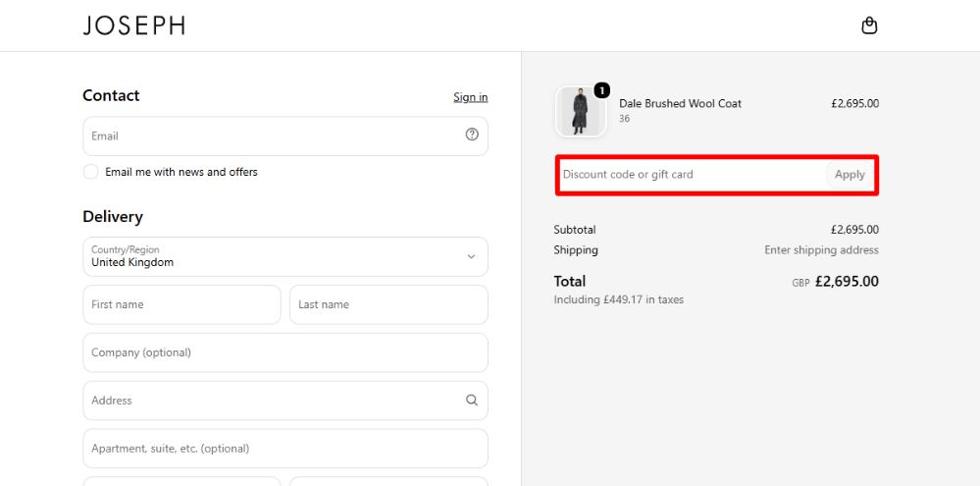Screen dimensions: 980x486
Task: Click the Dale Brushed Wool Coat thumbnail
Action: click(582, 111)
